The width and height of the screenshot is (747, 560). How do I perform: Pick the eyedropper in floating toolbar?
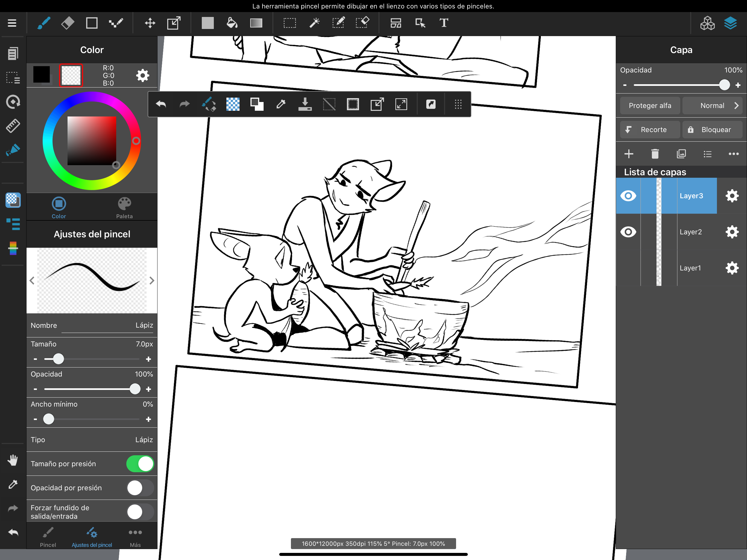[x=281, y=104]
